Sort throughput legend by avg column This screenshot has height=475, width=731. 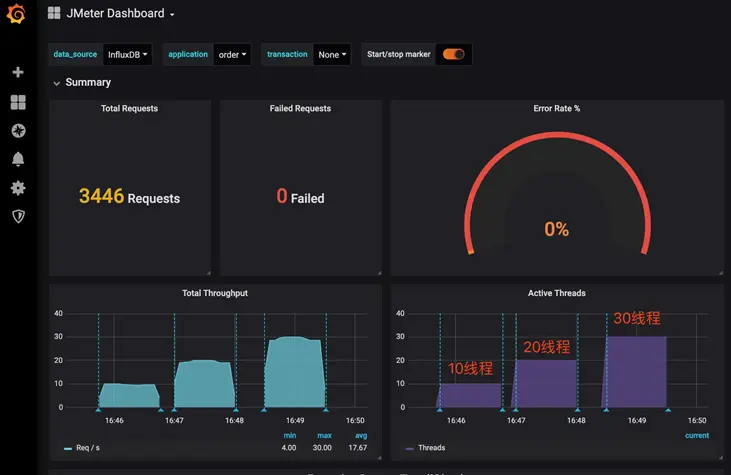click(x=361, y=435)
